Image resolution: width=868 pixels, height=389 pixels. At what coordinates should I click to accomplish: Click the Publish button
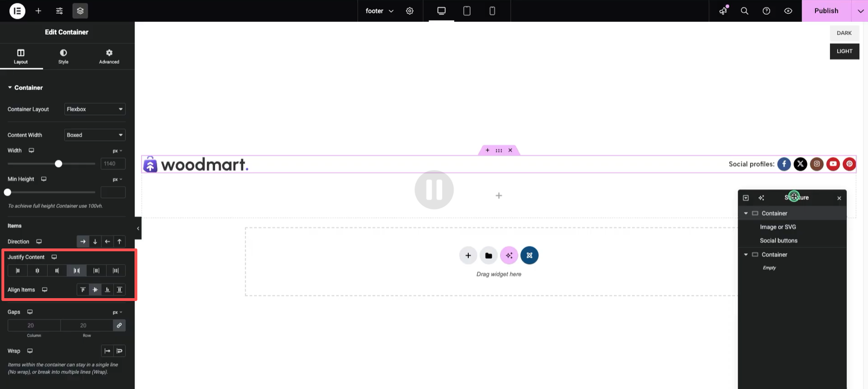coord(826,11)
